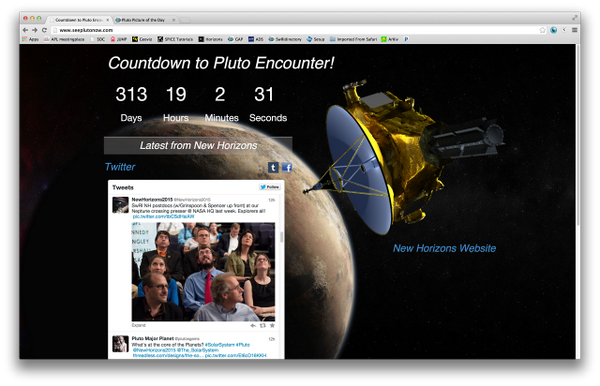
Task: Open the SDC bookmark
Action: [97, 39]
